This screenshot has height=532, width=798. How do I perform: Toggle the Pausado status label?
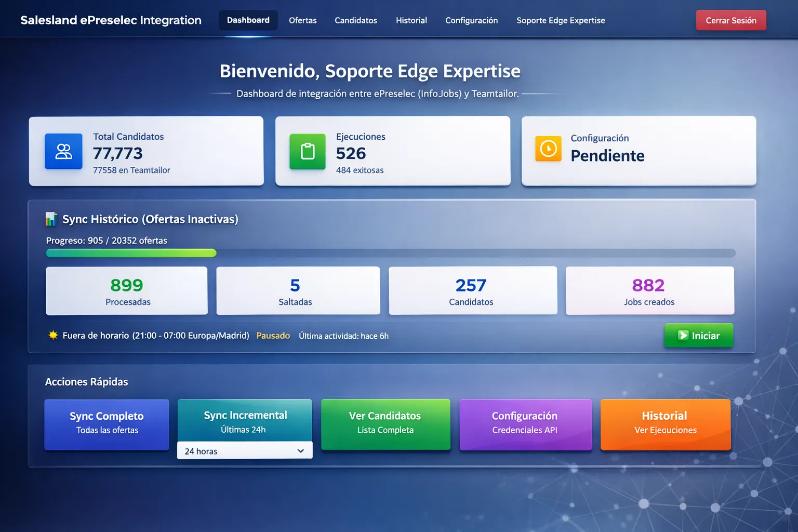click(273, 336)
